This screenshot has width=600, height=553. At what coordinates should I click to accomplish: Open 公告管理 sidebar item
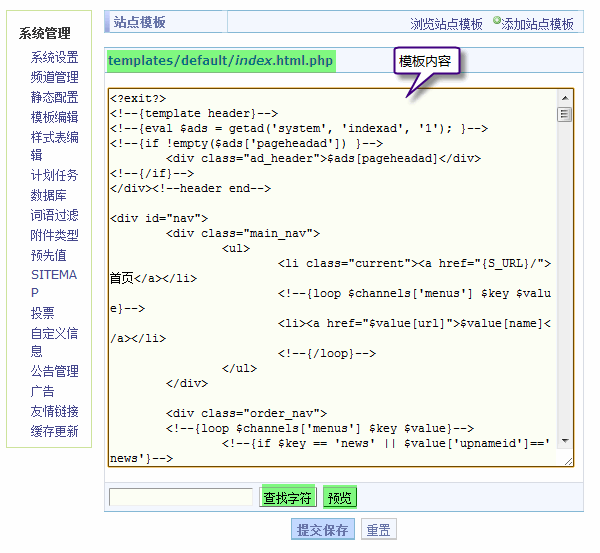[54, 371]
